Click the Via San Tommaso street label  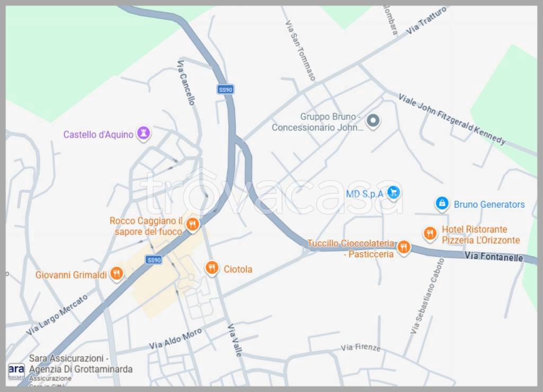[300, 50]
